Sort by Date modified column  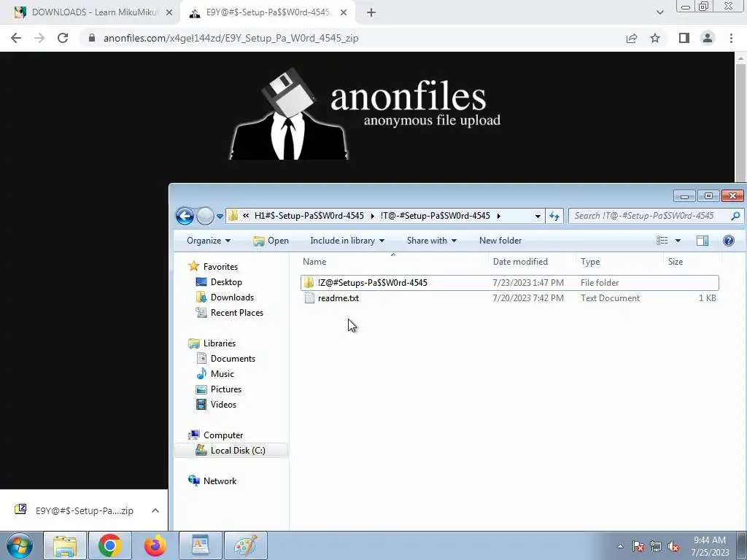point(532,262)
